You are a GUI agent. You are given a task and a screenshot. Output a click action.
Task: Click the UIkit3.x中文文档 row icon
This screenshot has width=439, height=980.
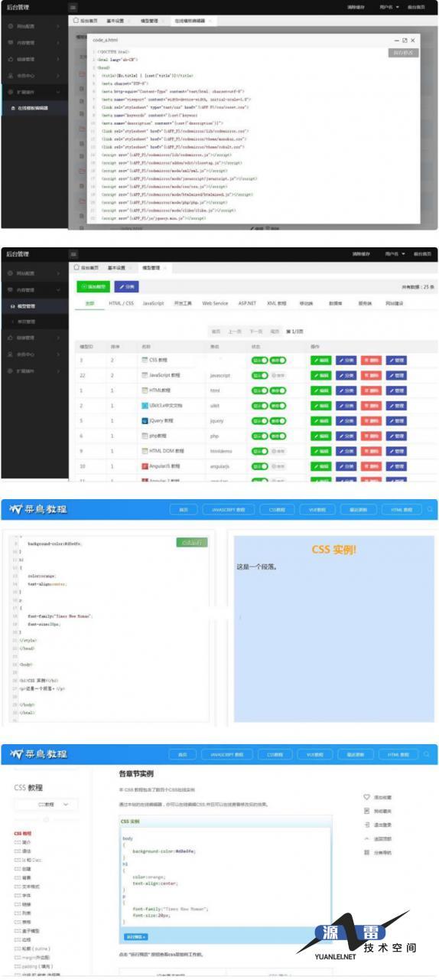point(145,406)
